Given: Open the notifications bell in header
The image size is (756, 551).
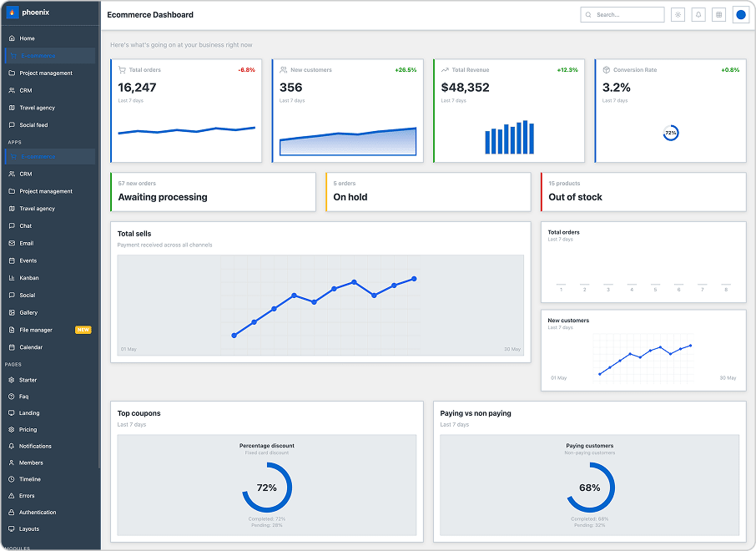Looking at the screenshot, I should coord(698,15).
